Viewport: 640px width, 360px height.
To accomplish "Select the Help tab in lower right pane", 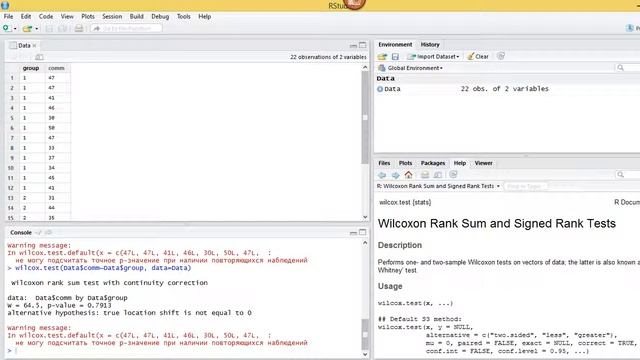I will tap(460, 163).
